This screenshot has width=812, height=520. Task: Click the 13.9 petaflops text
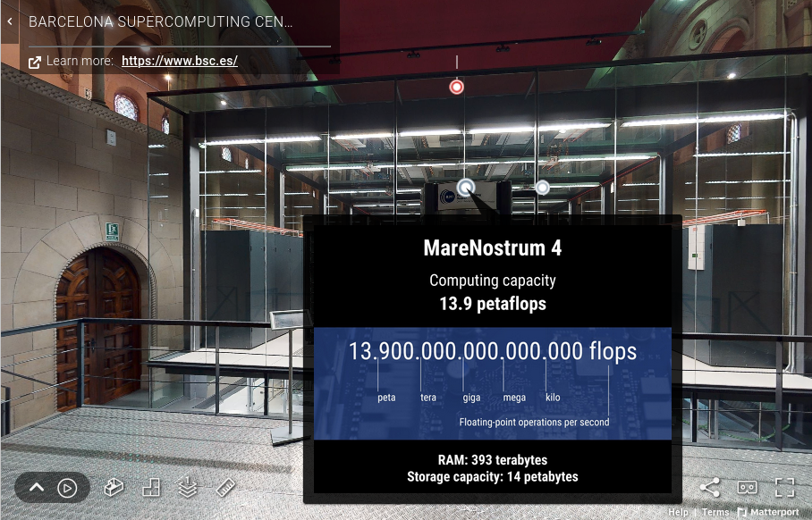coord(493,304)
